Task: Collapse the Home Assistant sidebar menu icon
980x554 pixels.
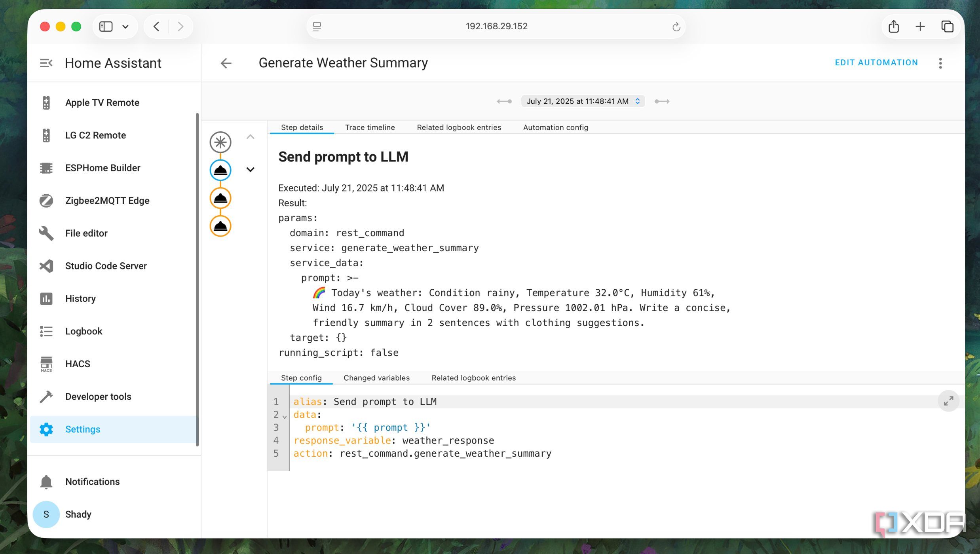Action: click(46, 63)
